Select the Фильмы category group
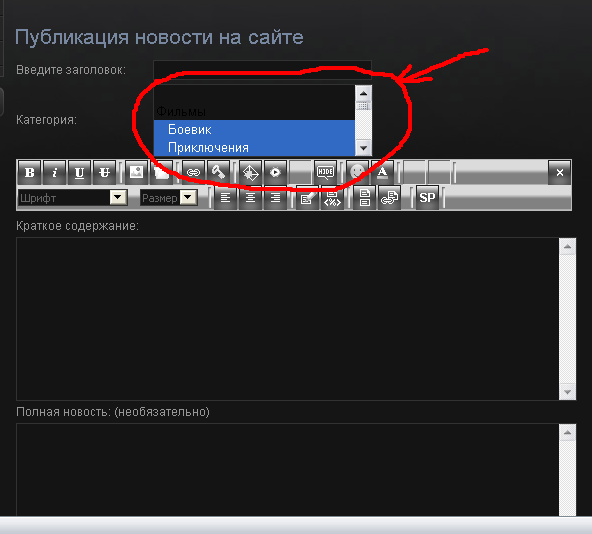This screenshot has height=534, width=592. click(x=254, y=111)
